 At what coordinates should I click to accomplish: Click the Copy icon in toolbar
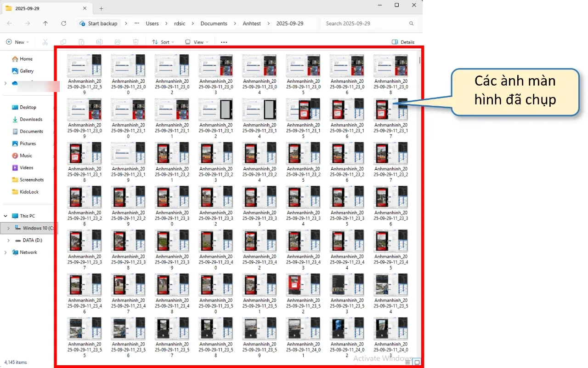coord(63,42)
